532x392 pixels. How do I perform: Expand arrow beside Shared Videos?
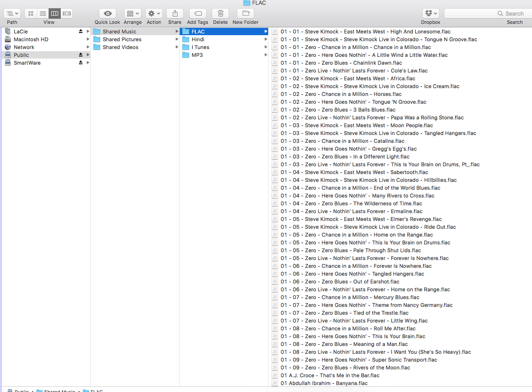(x=177, y=47)
